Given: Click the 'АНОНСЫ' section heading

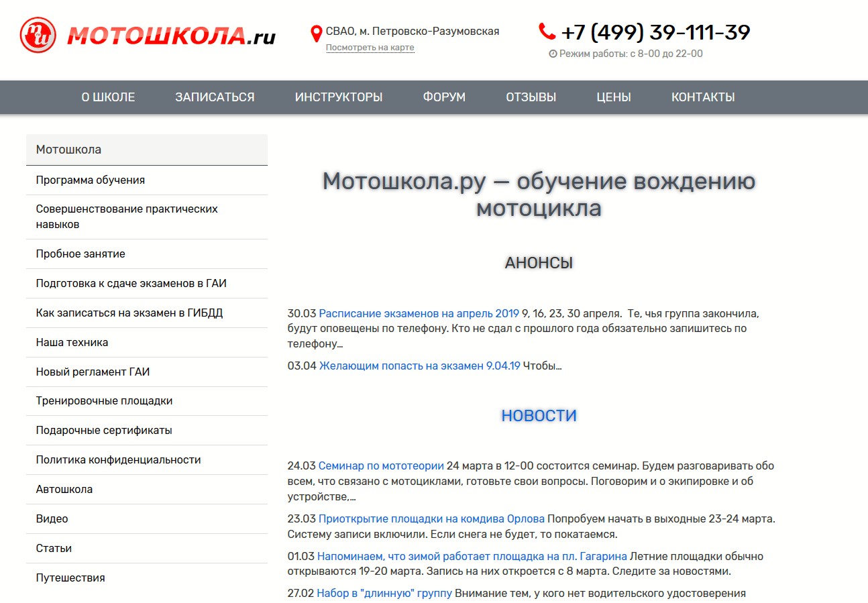Looking at the screenshot, I should pos(539,263).
